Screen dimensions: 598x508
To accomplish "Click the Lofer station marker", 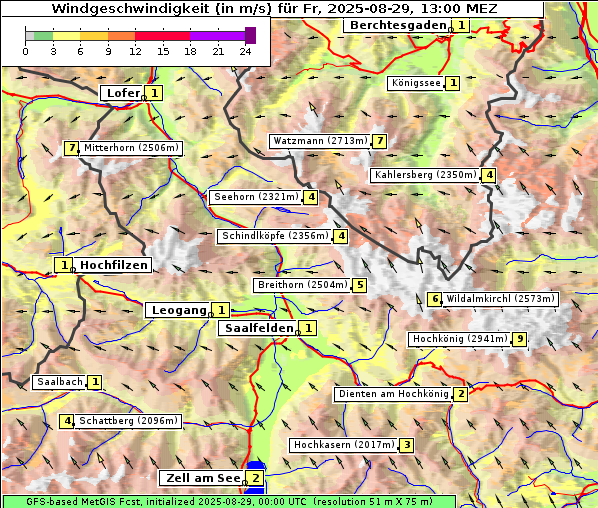I will click(144, 98).
